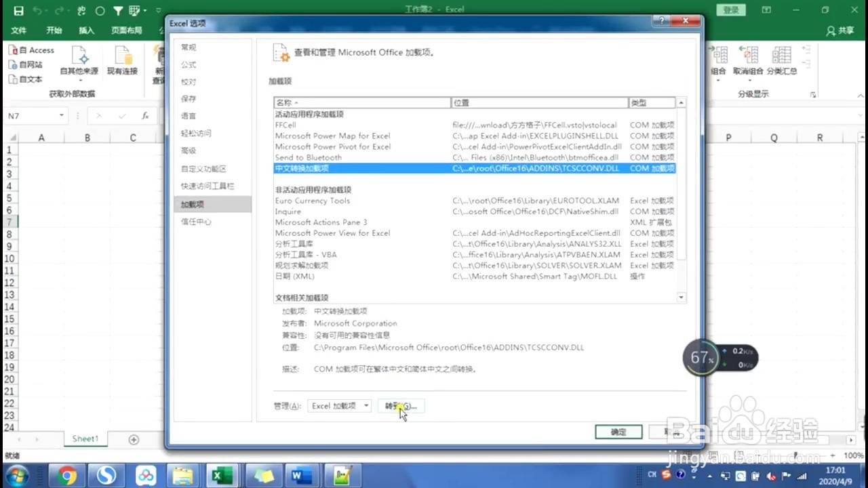Select Microsoft Power Pivot for Excel row
This screenshot has height=488, width=868.
tap(475, 146)
